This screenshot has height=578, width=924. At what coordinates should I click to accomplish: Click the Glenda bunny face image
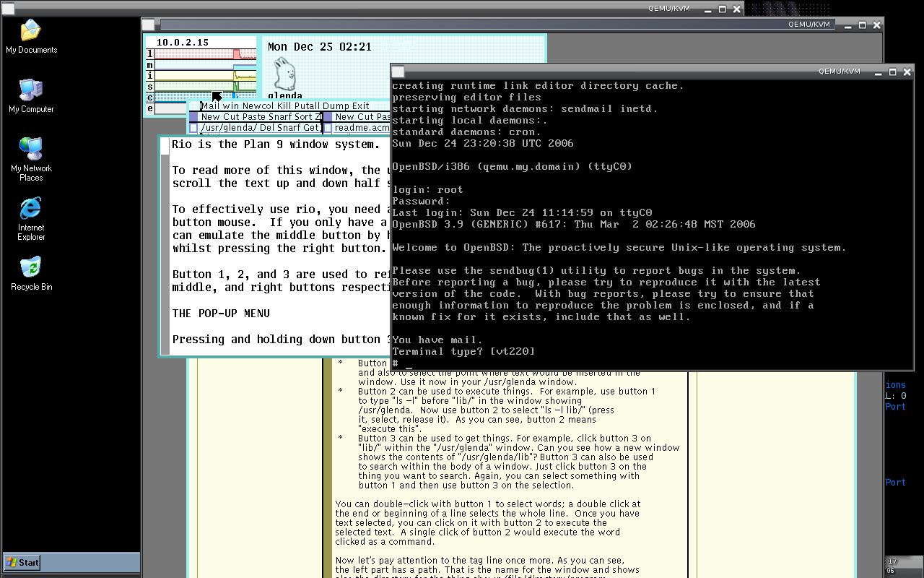click(284, 74)
